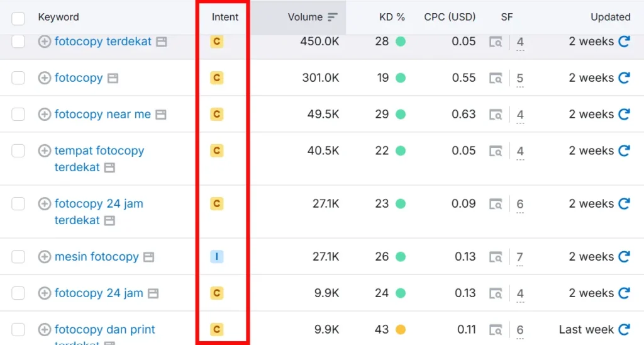Sort table by Volume column
This screenshot has width=644, height=345.
pyautogui.click(x=312, y=17)
